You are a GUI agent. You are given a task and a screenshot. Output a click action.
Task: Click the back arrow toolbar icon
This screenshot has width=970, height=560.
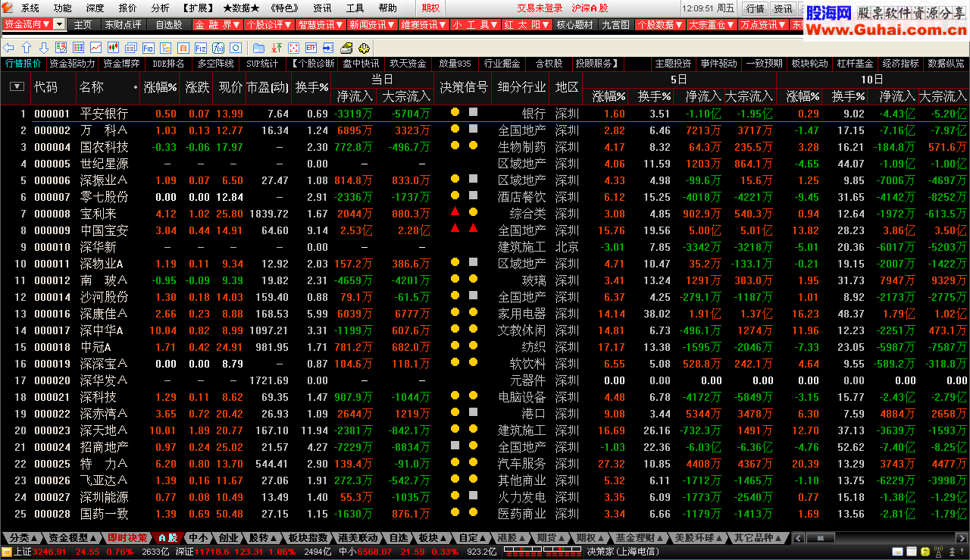[x=8, y=47]
